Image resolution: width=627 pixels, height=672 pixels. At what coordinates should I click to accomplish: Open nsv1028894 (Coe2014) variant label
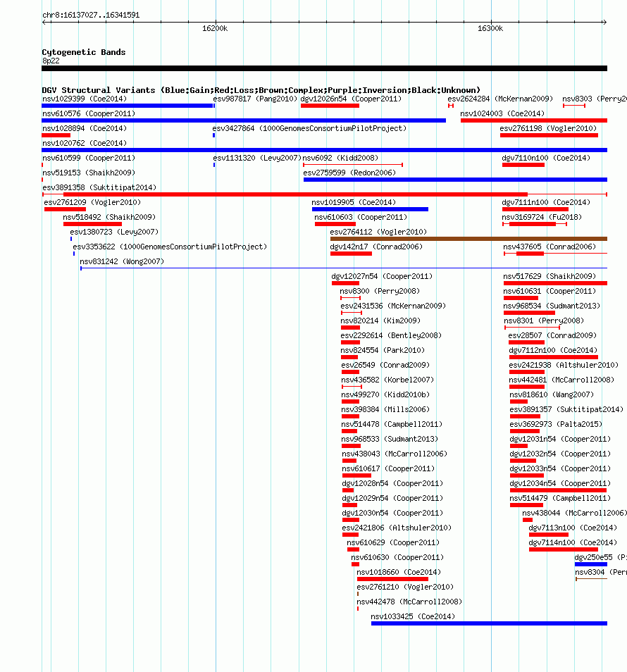click(85, 129)
